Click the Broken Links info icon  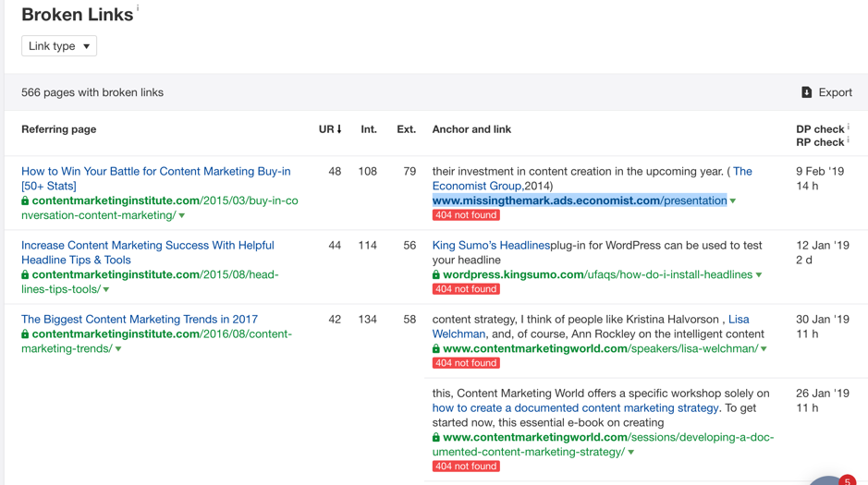click(x=138, y=7)
